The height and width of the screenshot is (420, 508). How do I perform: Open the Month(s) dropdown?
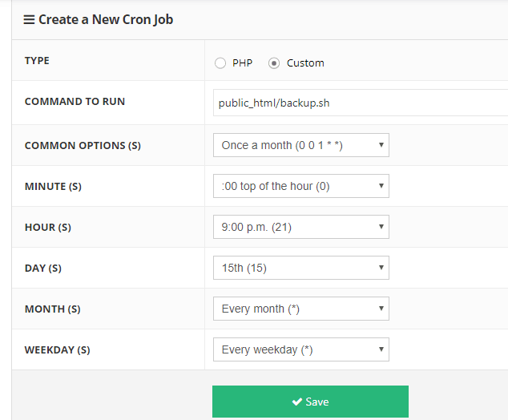click(x=300, y=309)
